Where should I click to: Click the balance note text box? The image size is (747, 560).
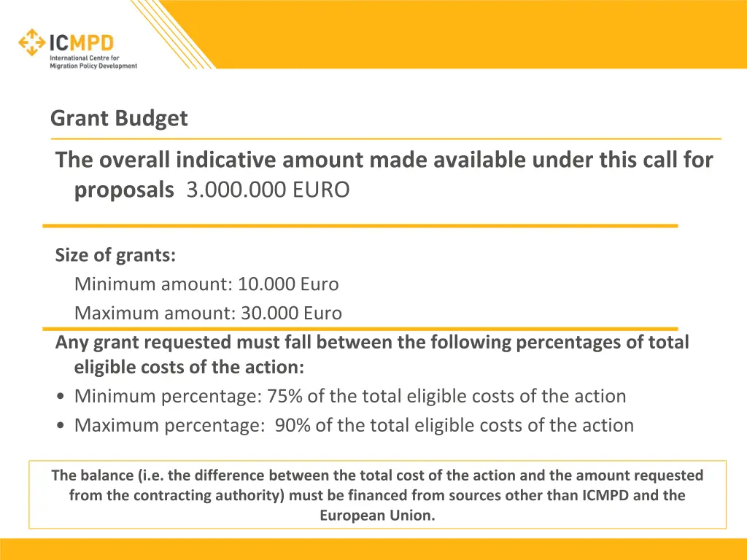click(377, 495)
